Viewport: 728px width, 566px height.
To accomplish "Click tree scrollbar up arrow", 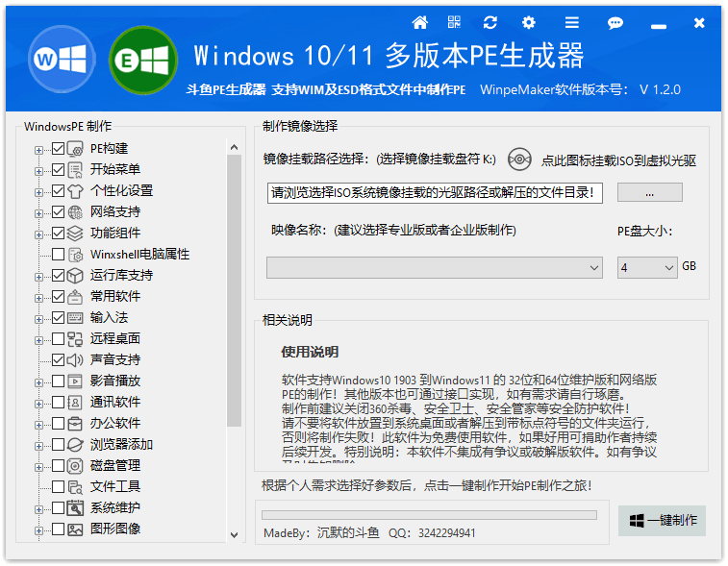I will point(234,148).
